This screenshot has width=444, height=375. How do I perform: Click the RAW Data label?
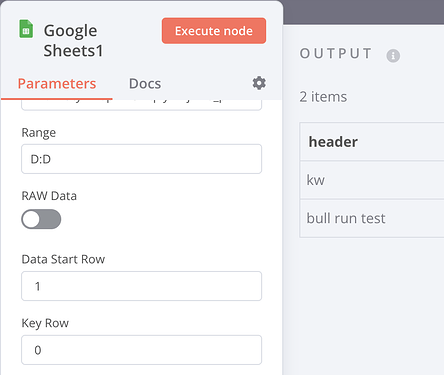[49, 196]
